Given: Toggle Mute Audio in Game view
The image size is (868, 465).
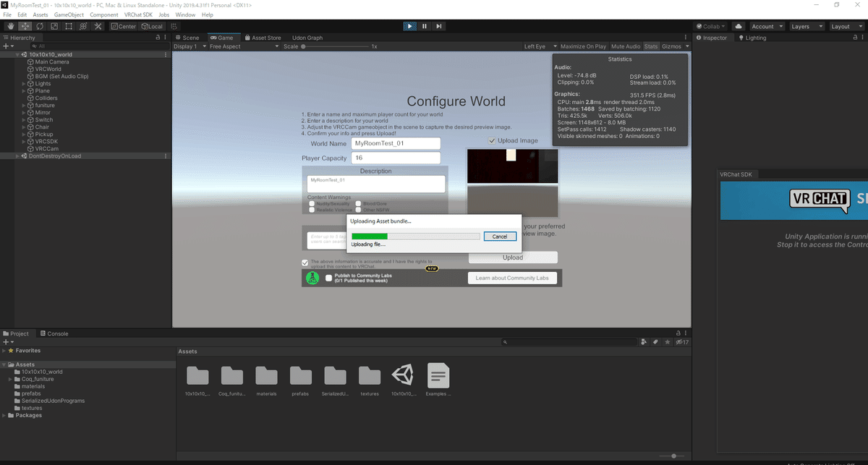Looking at the screenshot, I should [626, 46].
